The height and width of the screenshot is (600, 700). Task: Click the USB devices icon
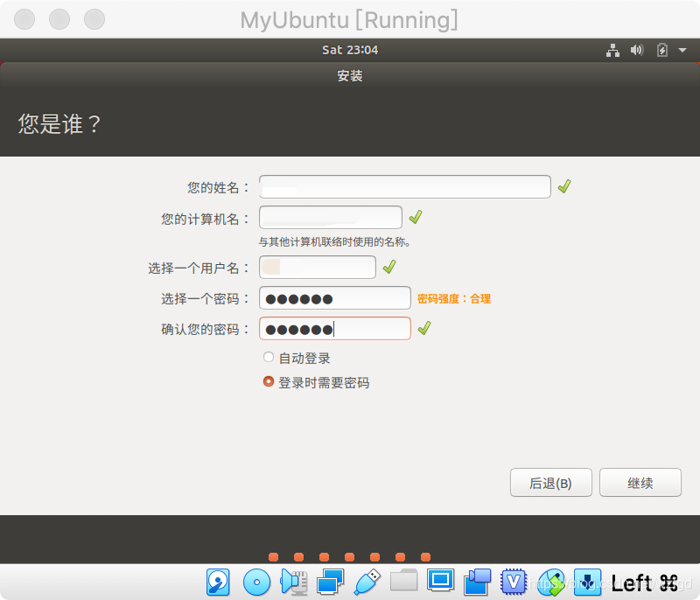[367, 583]
